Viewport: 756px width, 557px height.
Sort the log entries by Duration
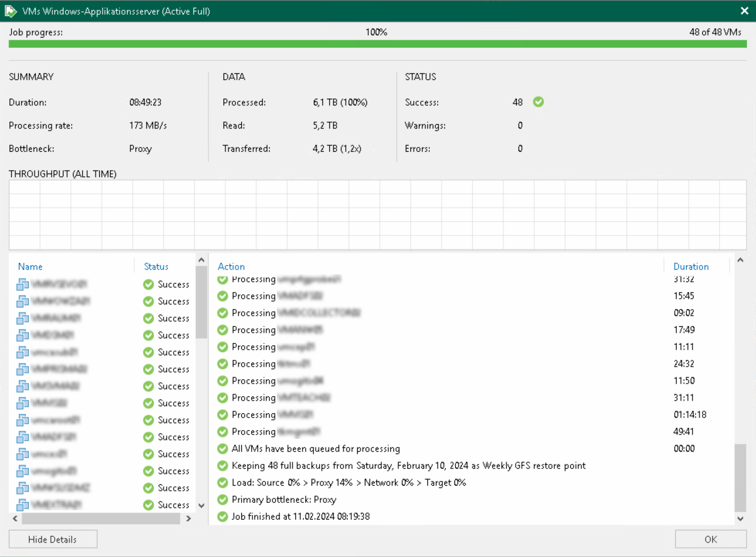(x=691, y=266)
